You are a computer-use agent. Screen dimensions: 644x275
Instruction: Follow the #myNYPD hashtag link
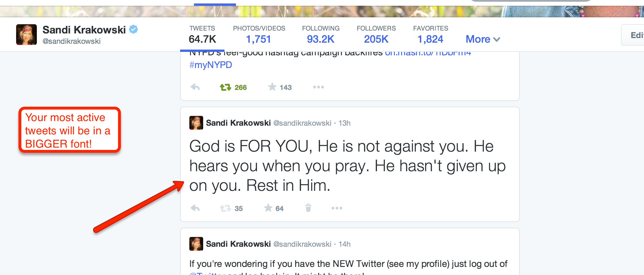tap(211, 65)
